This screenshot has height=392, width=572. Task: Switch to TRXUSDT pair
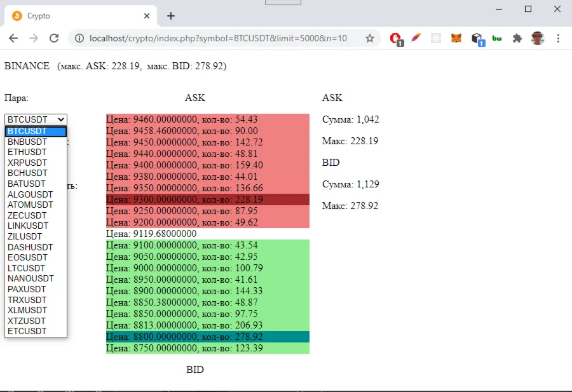(36, 300)
